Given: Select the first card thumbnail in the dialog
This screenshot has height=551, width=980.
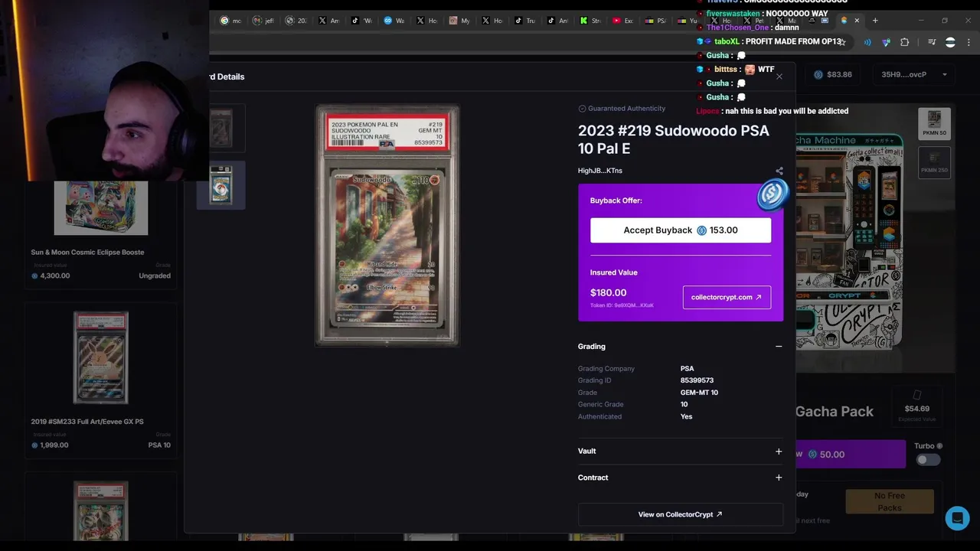Looking at the screenshot, I should [221, 128].
